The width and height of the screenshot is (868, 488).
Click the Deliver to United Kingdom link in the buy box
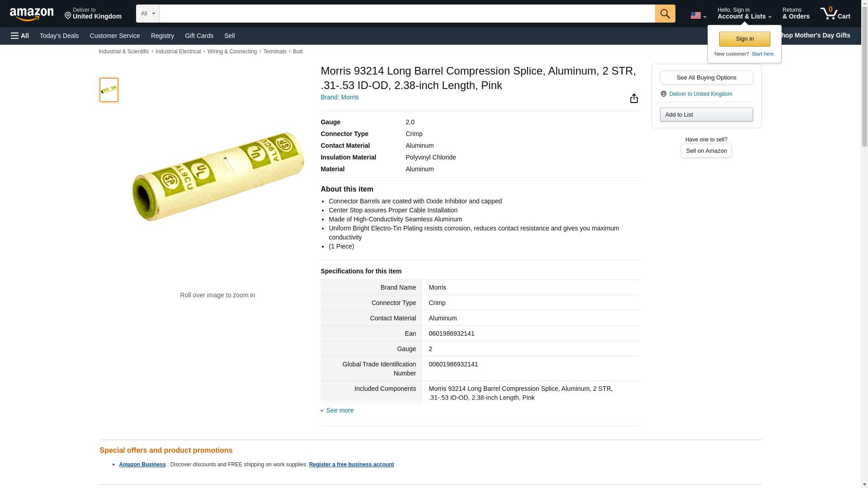point(700,94)
